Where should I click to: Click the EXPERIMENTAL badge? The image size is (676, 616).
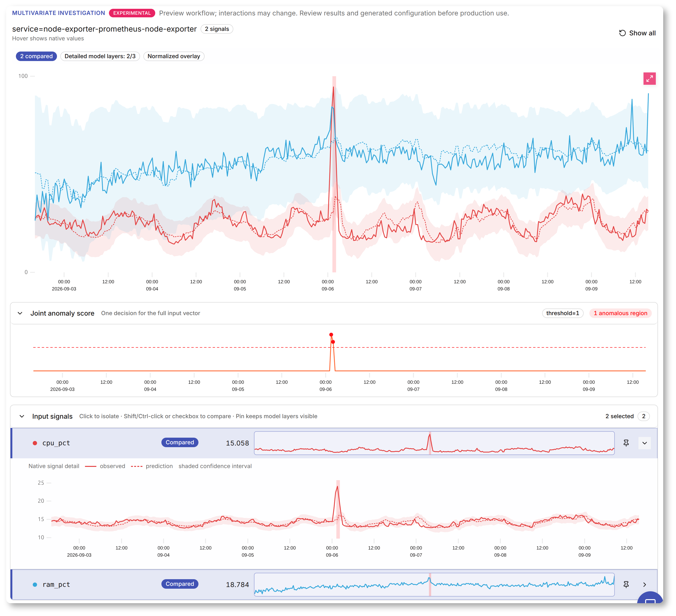[132, 13]
